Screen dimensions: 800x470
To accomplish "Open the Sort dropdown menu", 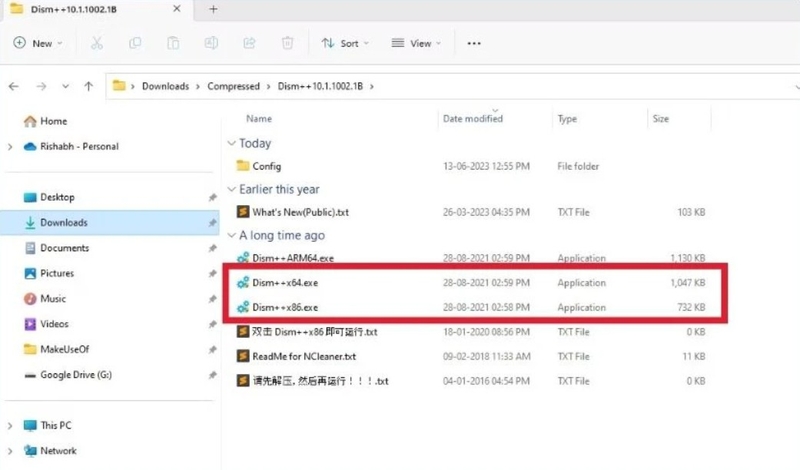I will pos(345,43).
